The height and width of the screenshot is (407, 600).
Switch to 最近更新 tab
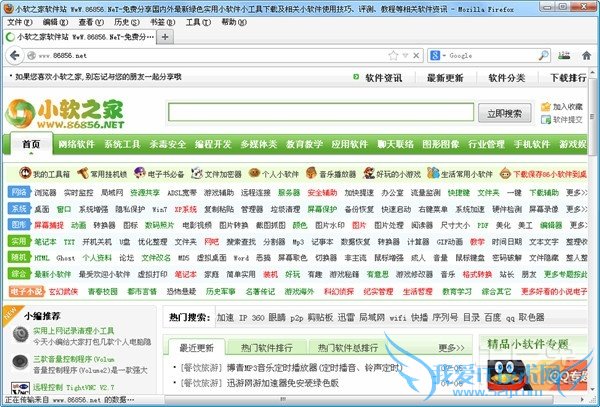pos(197,347)
